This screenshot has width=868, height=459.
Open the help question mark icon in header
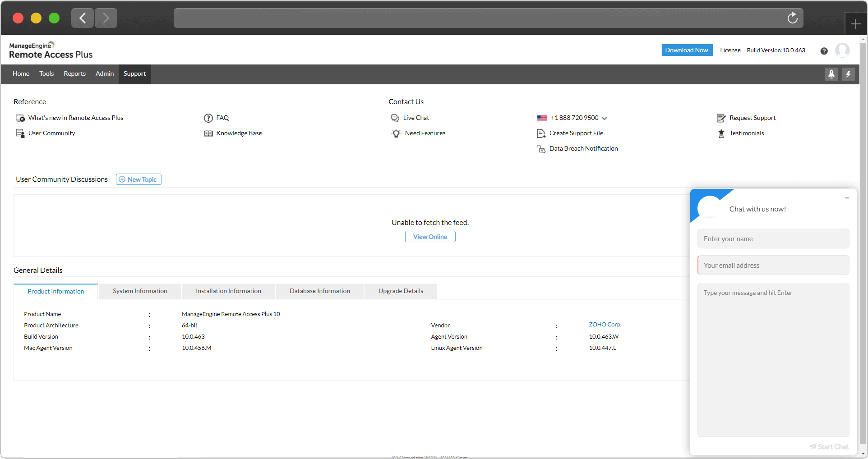coord(824,51)
